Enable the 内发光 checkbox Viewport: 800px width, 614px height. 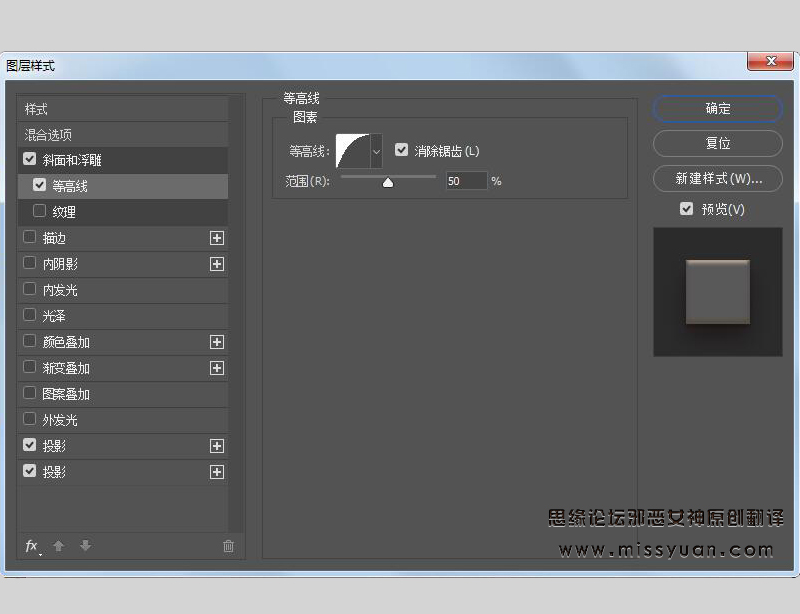(x=30, y=289)
